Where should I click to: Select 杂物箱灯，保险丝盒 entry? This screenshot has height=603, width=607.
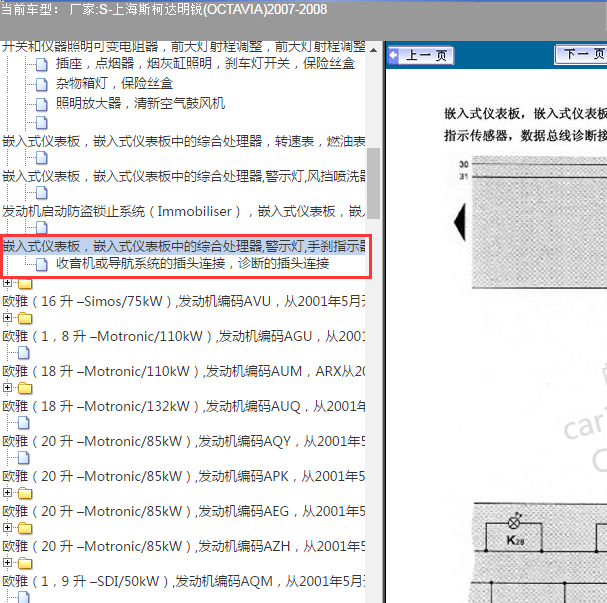click(114, 83)
